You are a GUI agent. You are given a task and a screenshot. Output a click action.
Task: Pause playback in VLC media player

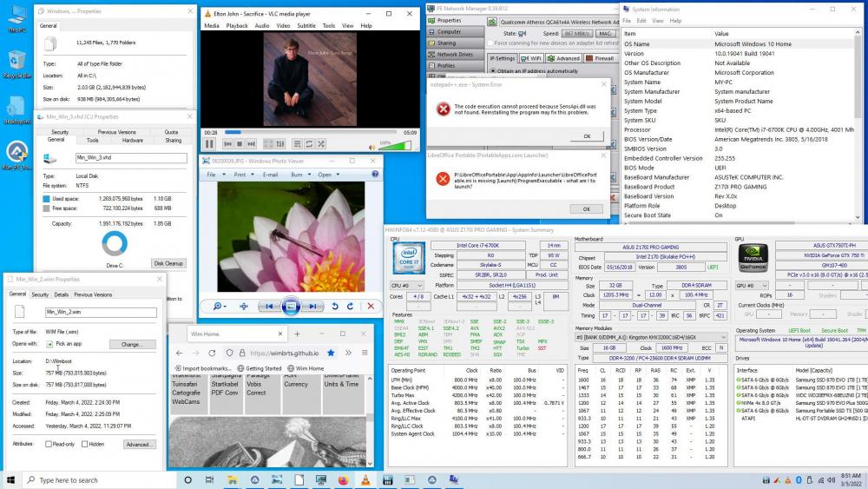tap(209, 143)
